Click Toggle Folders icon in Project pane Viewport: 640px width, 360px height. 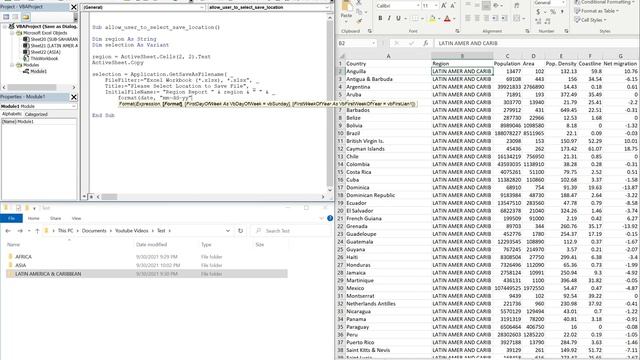coord(26,17)
